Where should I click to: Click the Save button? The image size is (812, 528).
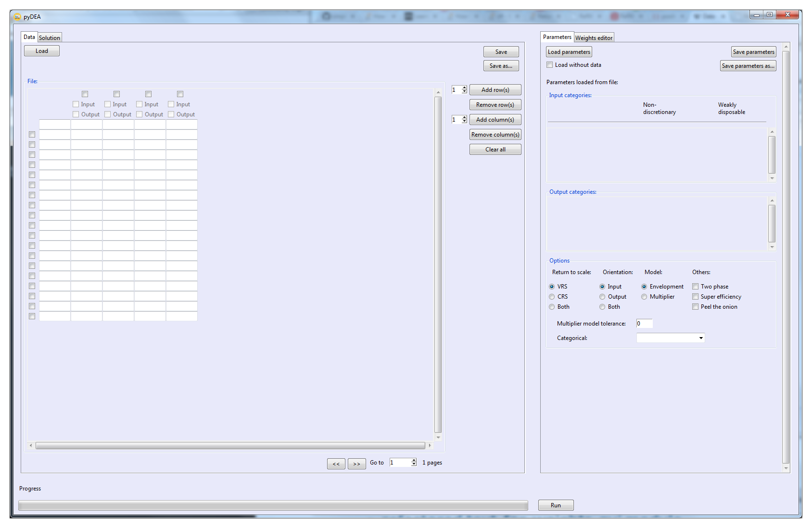[x=501, y=52]
